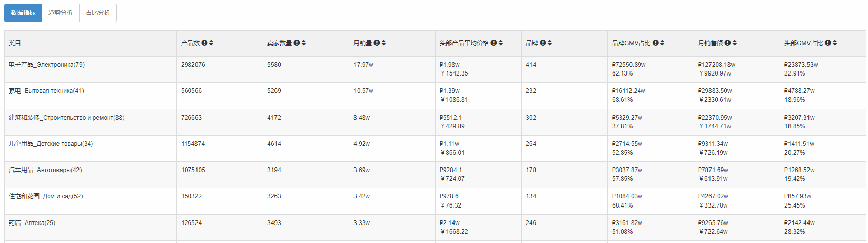Toggle sort on 头部产品平均价格 column
Image resolution: width=868 pixels, height=243 pixels.
coord(501,43)
